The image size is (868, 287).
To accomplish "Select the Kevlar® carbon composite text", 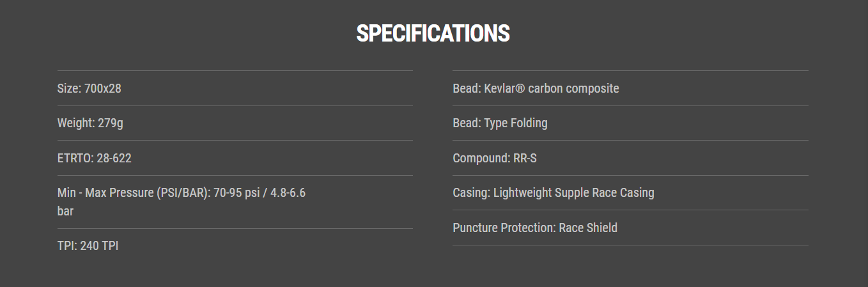I will click(x=552, y=88).
